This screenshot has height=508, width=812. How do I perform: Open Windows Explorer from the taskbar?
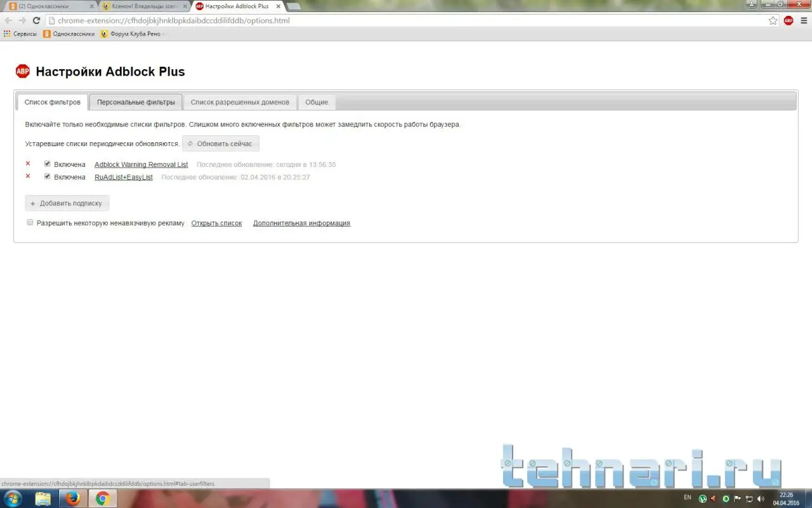(43, 498)
